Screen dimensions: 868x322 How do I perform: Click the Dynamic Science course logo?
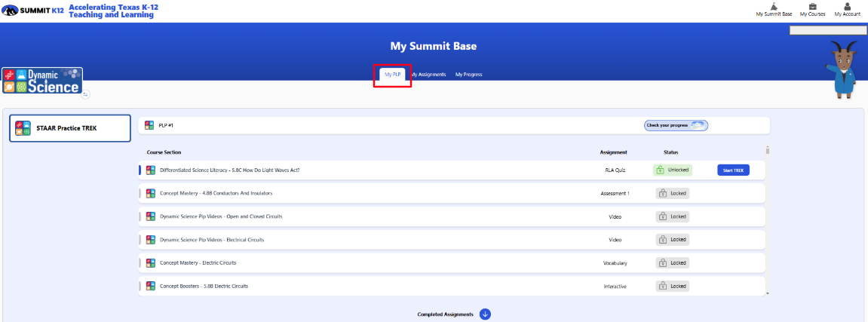pos(43,81)
